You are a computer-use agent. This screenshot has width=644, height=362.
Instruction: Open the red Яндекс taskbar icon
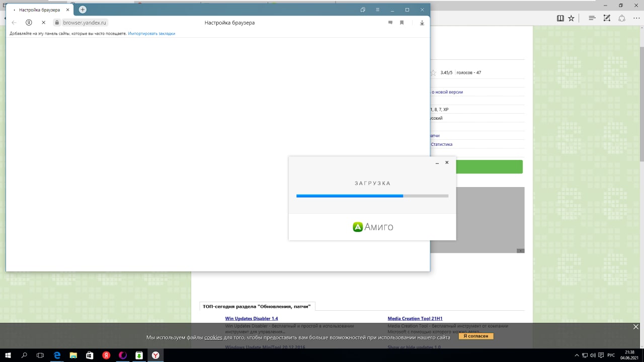tap(106, 355)
